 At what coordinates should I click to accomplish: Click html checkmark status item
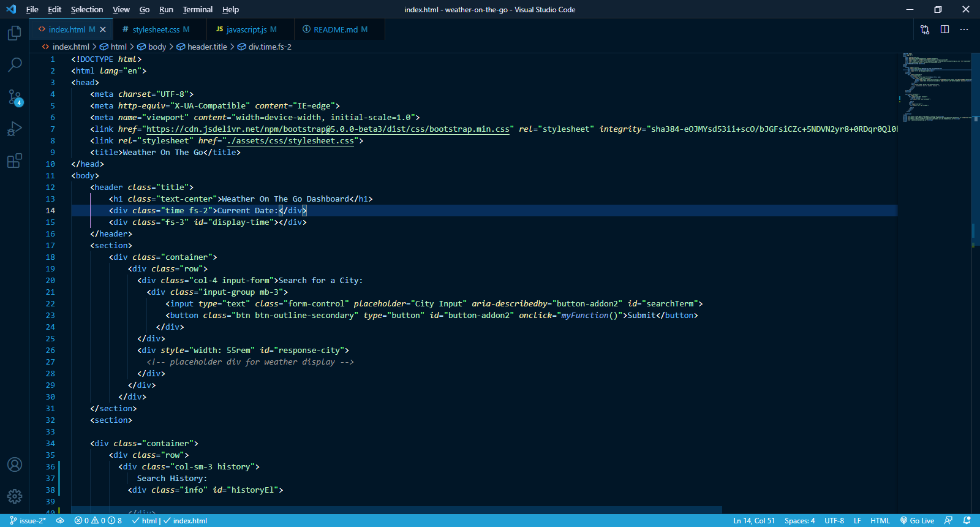(x=145, y=521)
